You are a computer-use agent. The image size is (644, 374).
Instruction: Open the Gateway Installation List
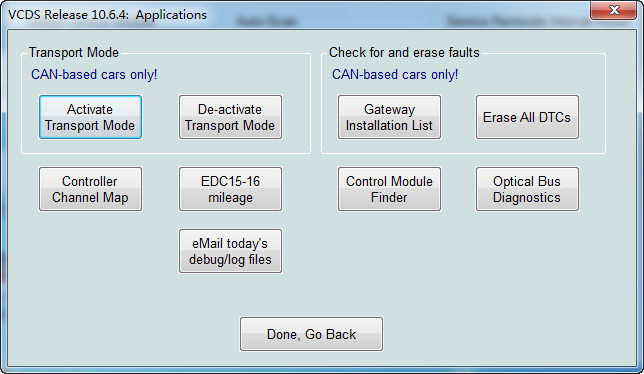pyautogui.click(x=389, y=117)
